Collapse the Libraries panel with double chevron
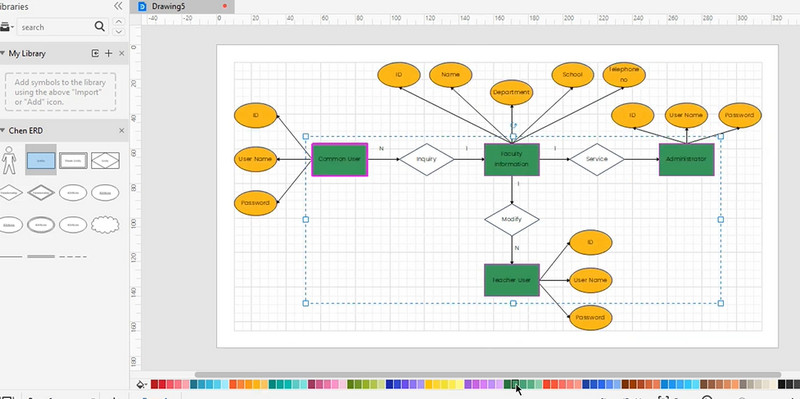Screen dimensions: 800x399 tap(118, 6)
